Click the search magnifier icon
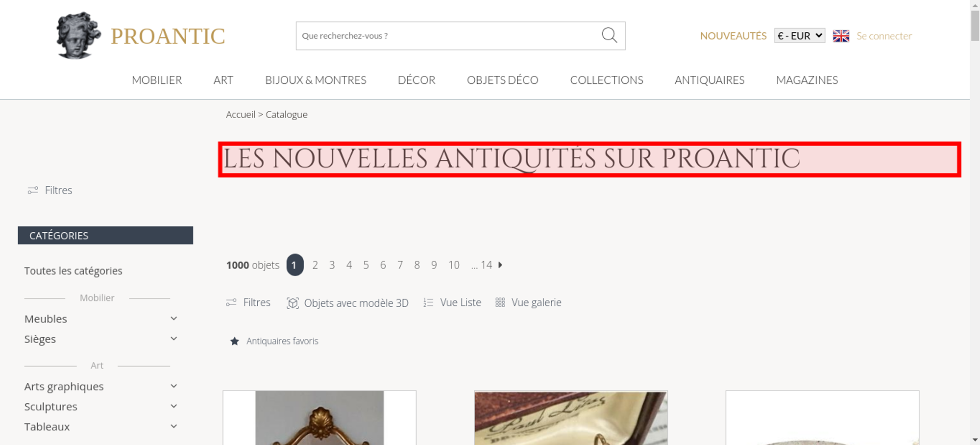The image size is (980, 445). point(609,35)
